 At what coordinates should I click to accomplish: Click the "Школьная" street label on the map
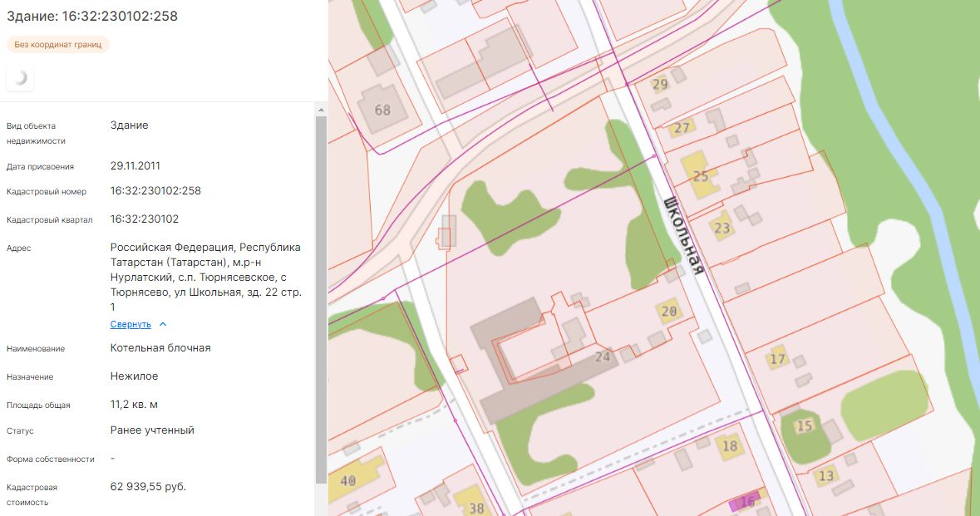pyautogui.click(x=683, y=235)
